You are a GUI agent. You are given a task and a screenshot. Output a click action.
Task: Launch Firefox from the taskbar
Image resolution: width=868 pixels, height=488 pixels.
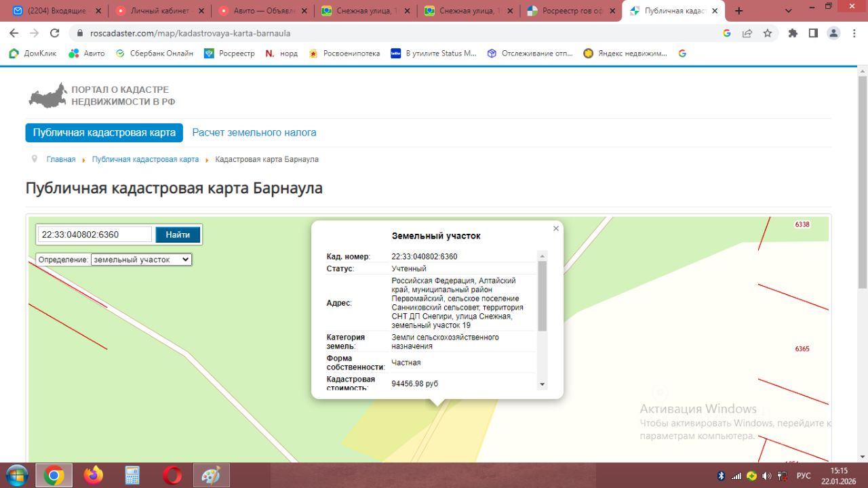pyautogui.click(x=93, y=476)
